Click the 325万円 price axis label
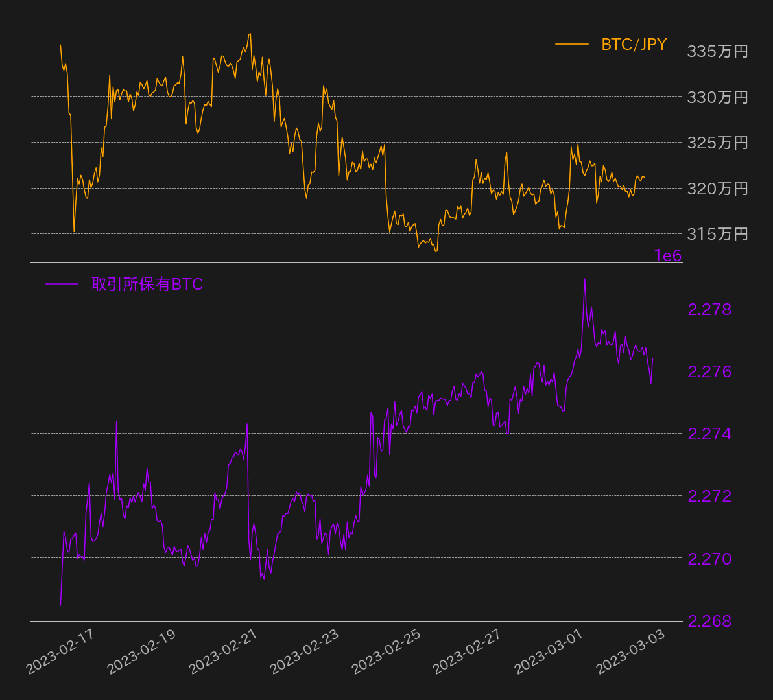 717,143
